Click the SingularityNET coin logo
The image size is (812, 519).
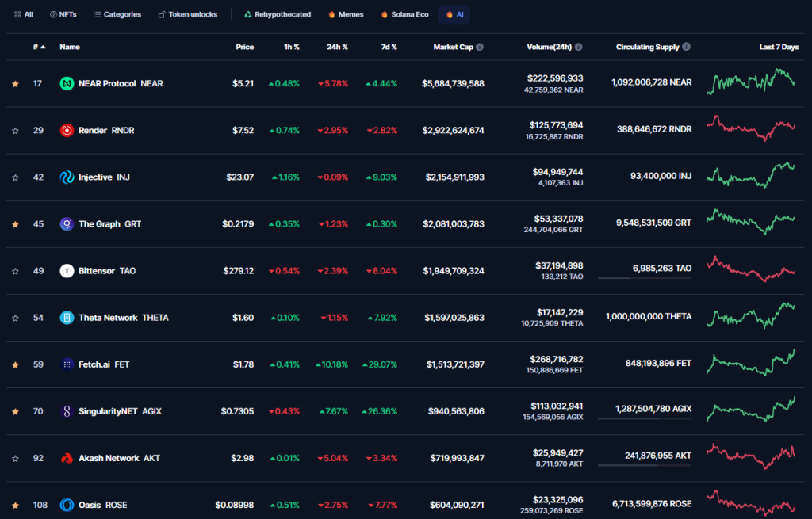pyautogui.click(x=67, y=411)
